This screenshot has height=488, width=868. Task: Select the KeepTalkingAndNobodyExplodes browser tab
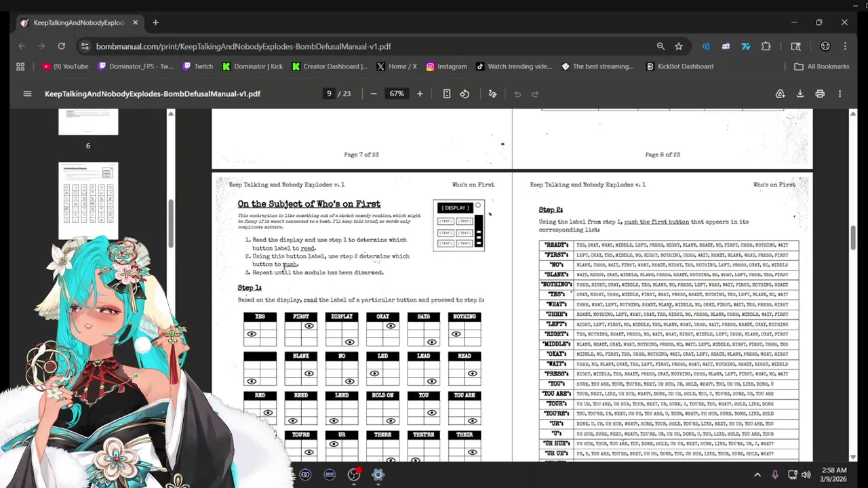tap(79, 22)
